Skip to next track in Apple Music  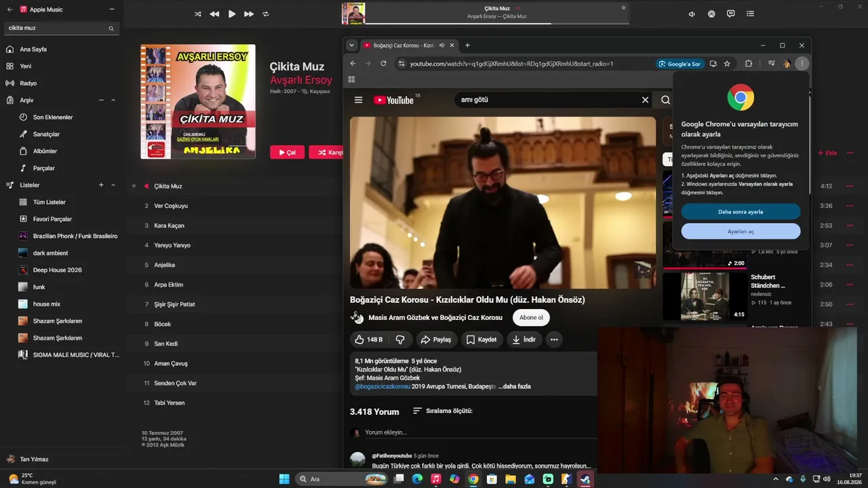pos(249,14)
